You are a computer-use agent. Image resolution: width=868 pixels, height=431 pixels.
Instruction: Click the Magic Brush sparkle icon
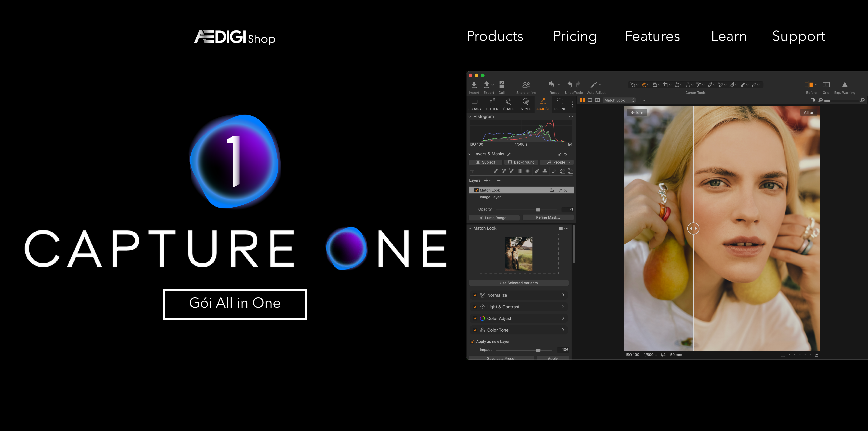pyautogui.click(x=504, y=171)
